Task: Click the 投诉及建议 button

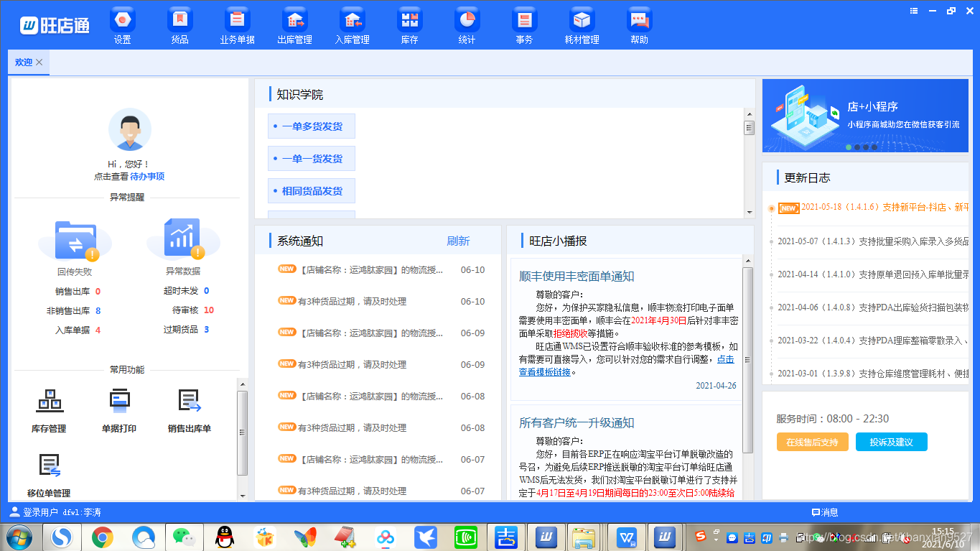Action: (x=891, y=442)
